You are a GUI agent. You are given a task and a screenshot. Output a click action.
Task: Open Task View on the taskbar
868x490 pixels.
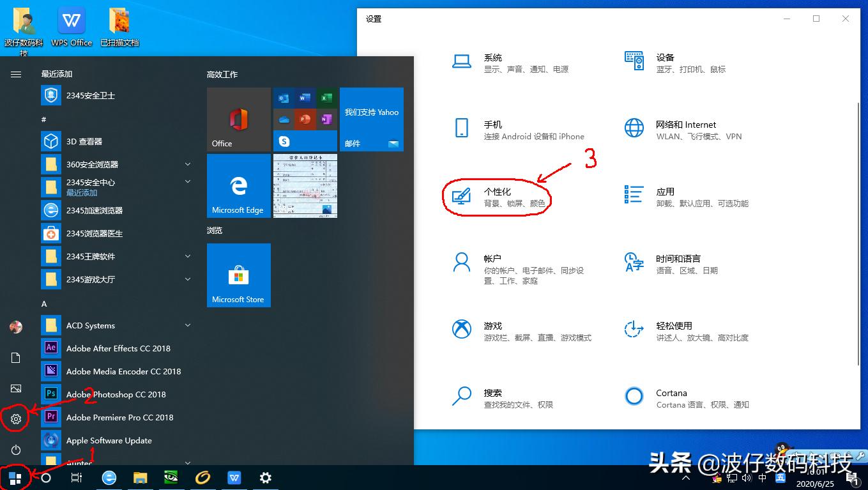pos(77,477)
